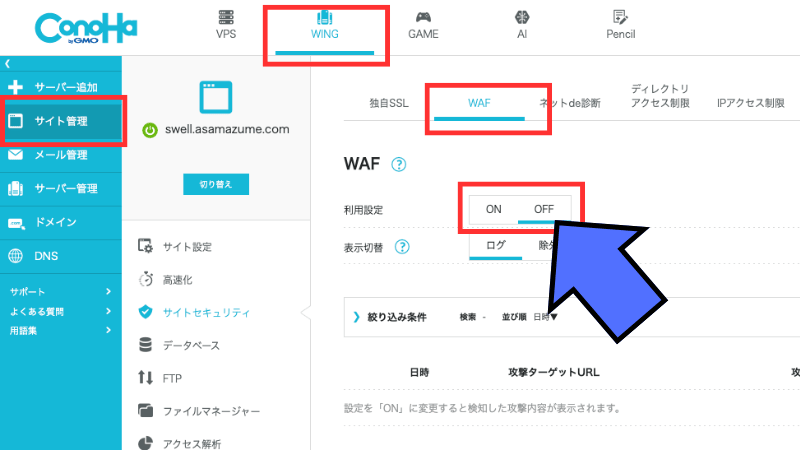
Task: Open データベース in the site menu
Action: click(x=190, y=345)
